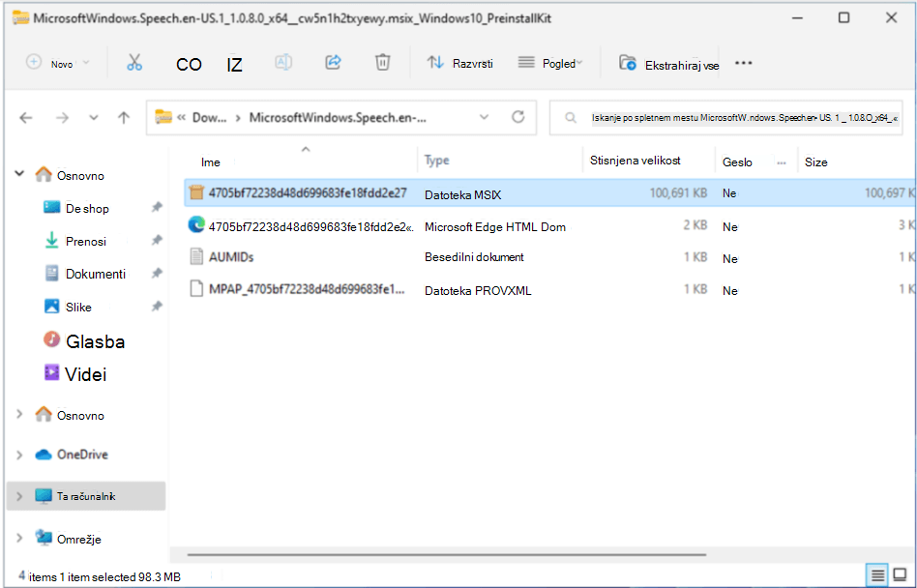The height and width of the screenshot is (588, 917).
Task: Unpin De shop using pin icon
Action: [157, 207]
